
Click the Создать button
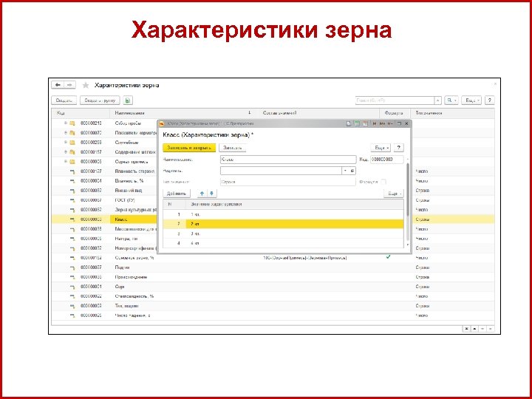point(64,100)
